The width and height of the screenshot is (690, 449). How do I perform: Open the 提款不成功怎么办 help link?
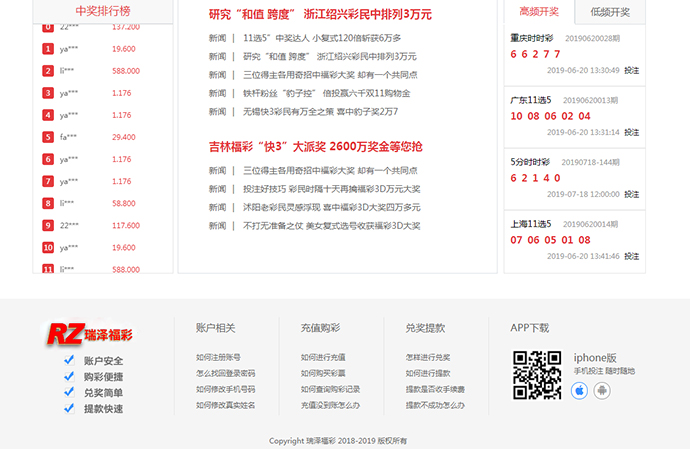click(435, 405)
